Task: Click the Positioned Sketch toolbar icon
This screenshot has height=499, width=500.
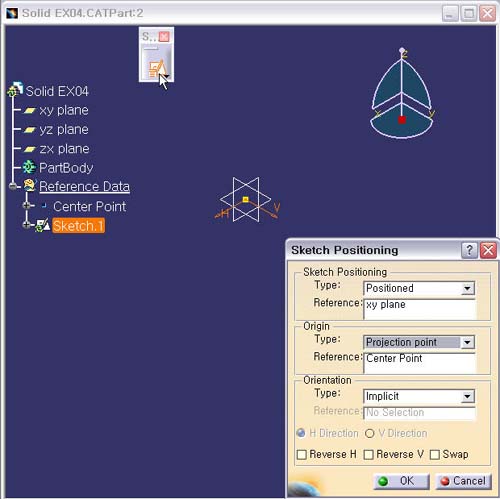Action: coord(157,69)
